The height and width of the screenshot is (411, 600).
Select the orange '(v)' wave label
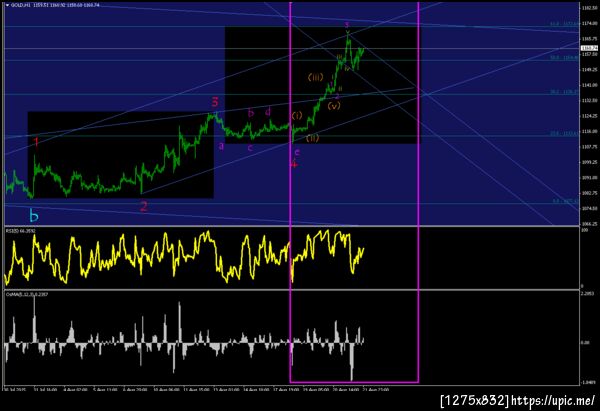coord(334,106)
